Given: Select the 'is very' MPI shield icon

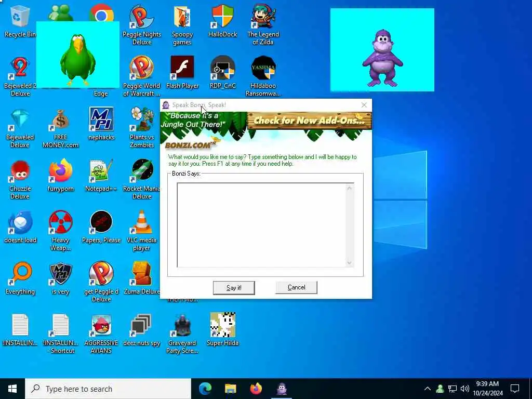Looking at the screenshot, I should 60,274.
